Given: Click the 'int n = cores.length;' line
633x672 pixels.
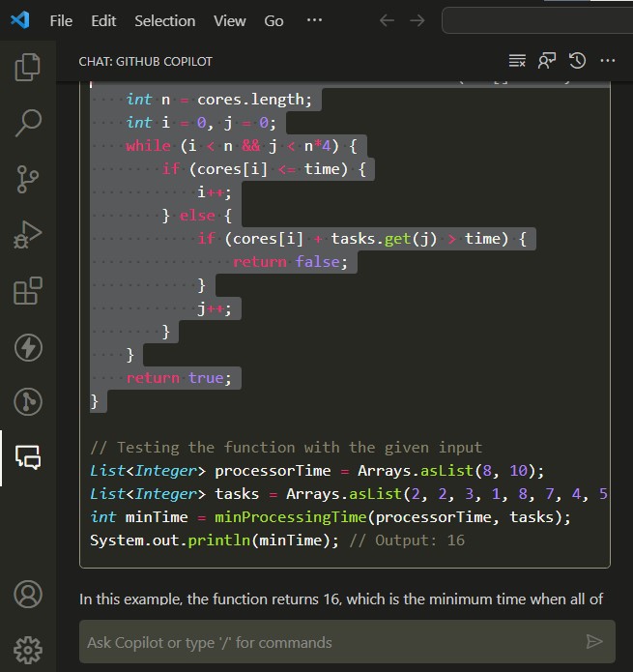Looking at the screenshot, I should point(218,100).
